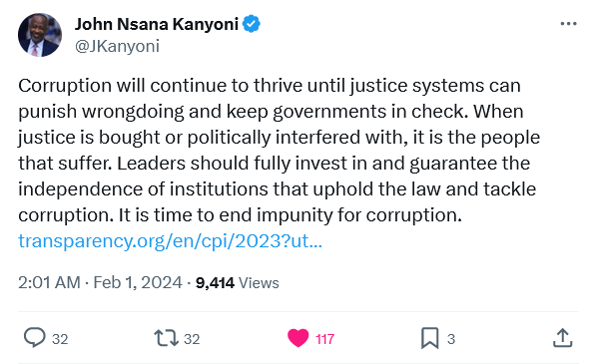Open the transparency.org/en/cpi/2023 link
Viewport: 597px width, 364px height.
pyautogui.click(x=170, y=240)
